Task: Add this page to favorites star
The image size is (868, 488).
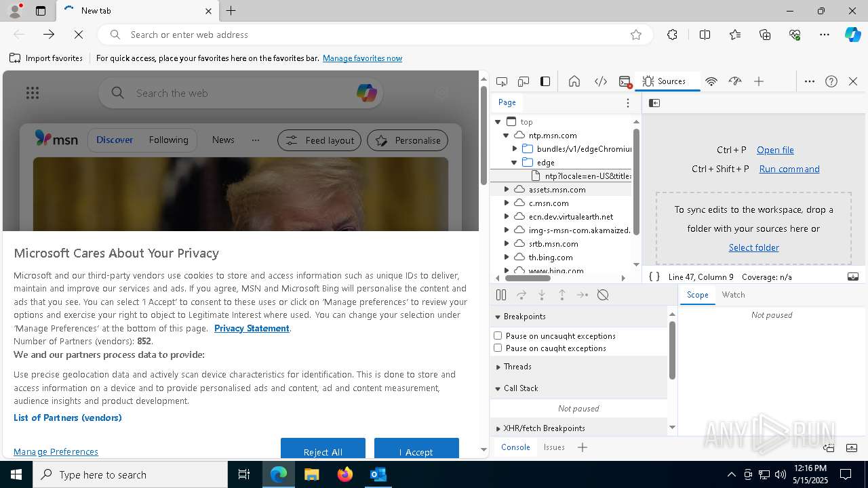Action: click(636, 35)
